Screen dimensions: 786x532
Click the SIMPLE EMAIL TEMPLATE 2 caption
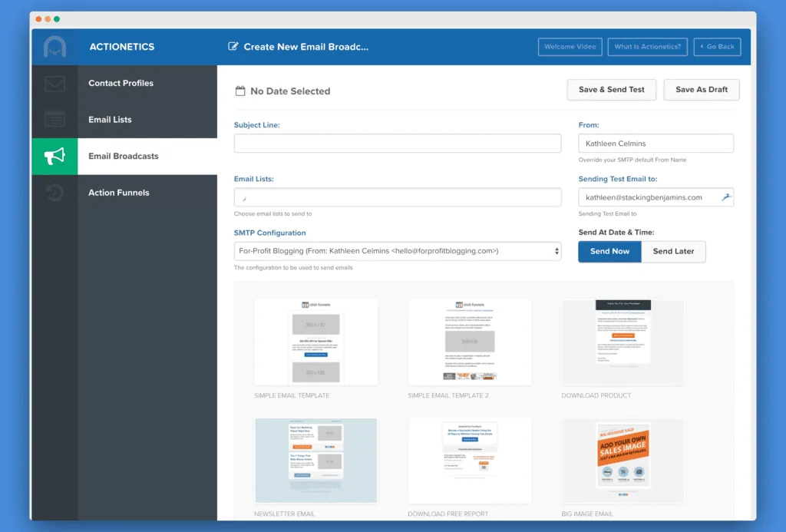[x=448, y=395]
